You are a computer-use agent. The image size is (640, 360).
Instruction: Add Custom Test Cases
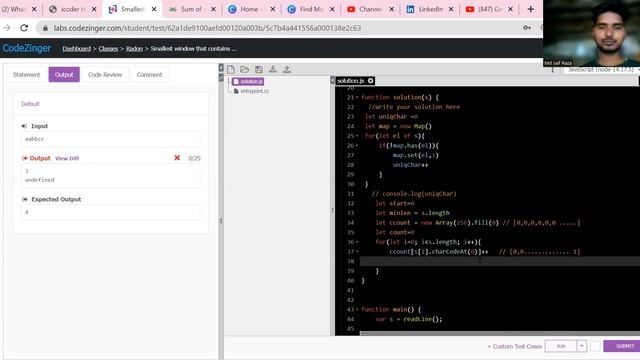tap(515, 347)
